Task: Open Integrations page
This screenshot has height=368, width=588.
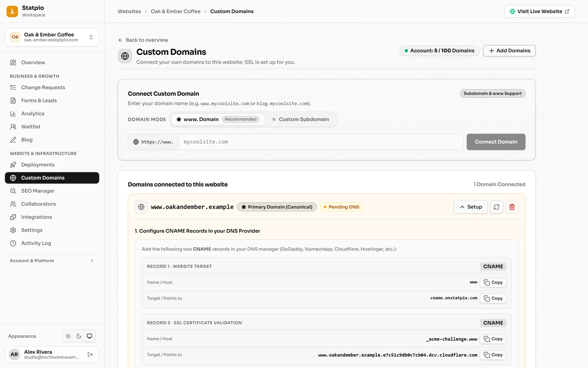Action: [x=52, y=217]
